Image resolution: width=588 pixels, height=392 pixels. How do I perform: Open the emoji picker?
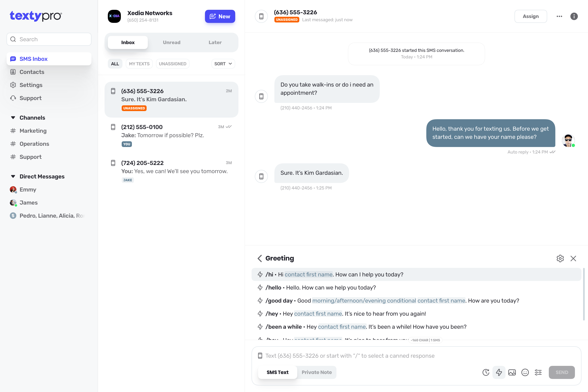[x=525, y=372]
